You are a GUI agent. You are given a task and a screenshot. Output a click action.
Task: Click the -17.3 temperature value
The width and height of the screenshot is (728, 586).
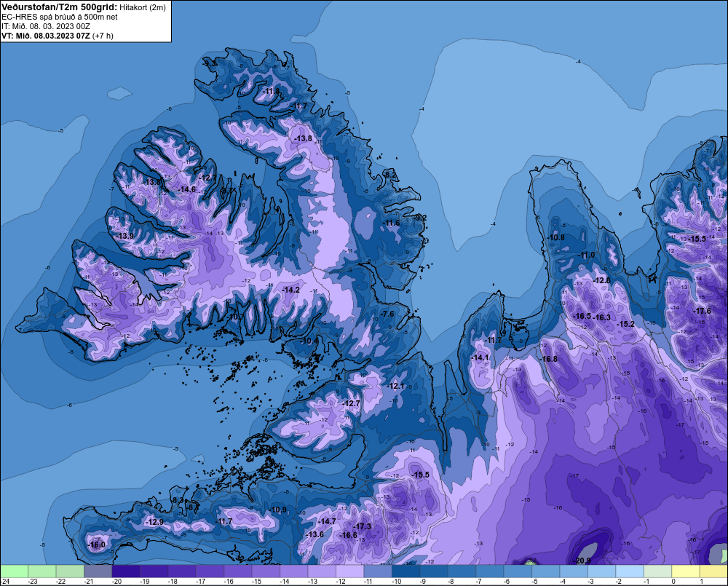(363, 526)
